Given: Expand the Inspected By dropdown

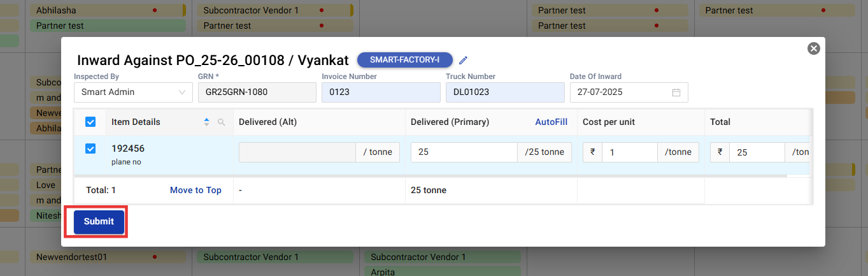Looking at the screenshot, I should (133, 92).
